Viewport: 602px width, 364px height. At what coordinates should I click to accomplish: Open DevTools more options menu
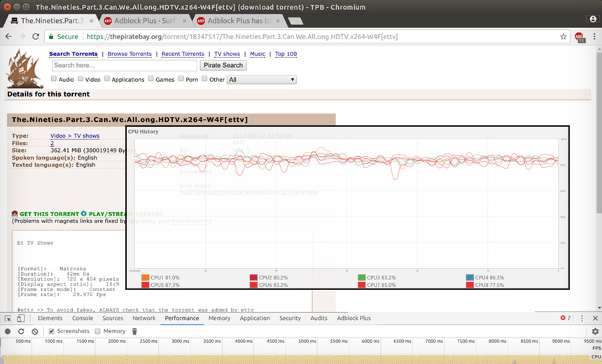(x=582, y=318)
